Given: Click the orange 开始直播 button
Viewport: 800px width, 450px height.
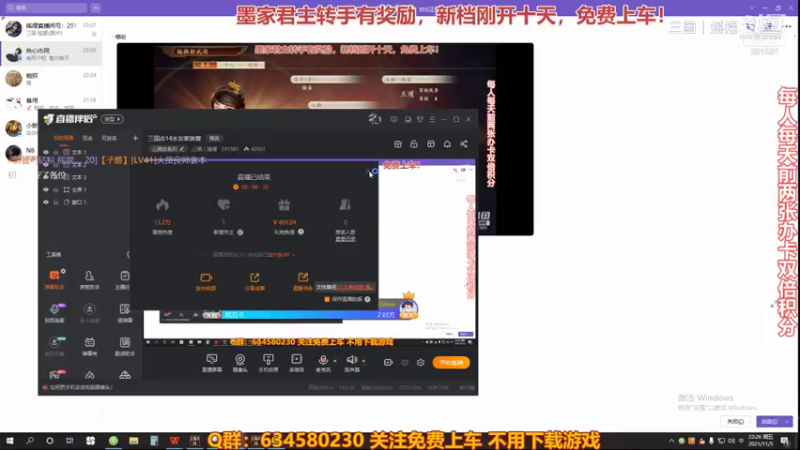Looking at the screenshot, I should coord(451,363).
